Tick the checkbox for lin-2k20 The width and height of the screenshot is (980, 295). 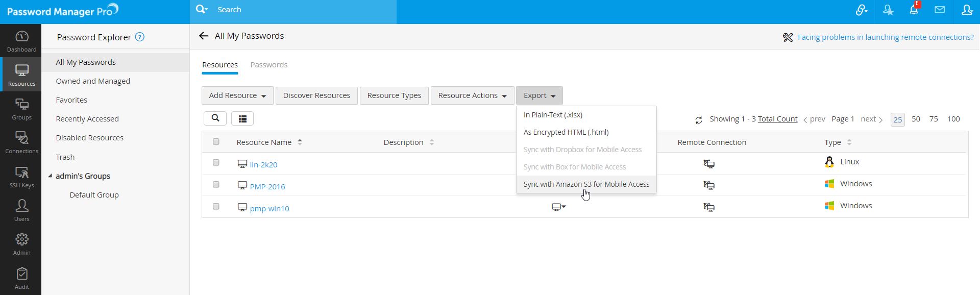click(216, 163)
